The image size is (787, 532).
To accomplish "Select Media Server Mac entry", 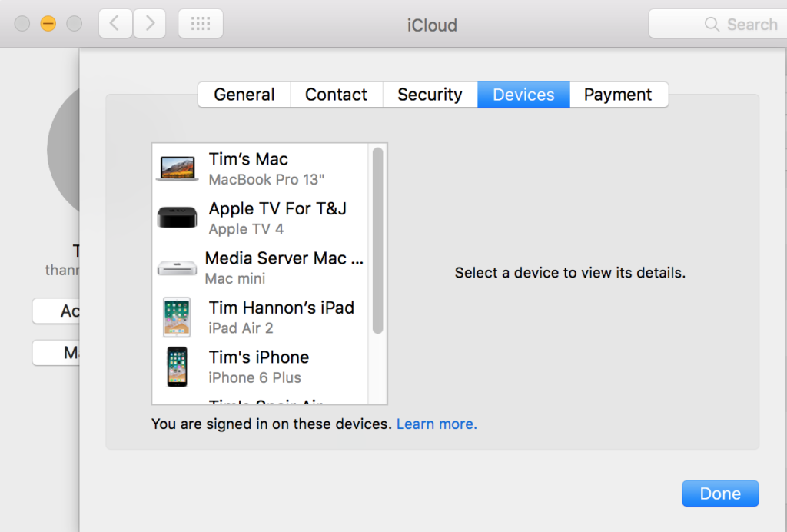I will tap(260, 268).
